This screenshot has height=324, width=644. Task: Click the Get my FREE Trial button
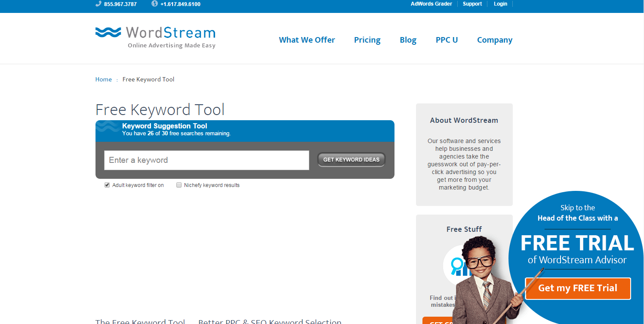point(577,288)
